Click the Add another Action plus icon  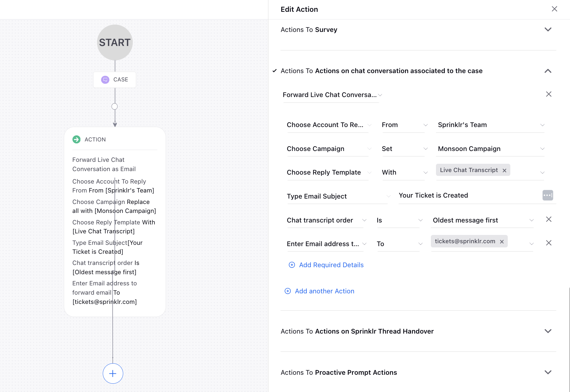click(288, 291)
